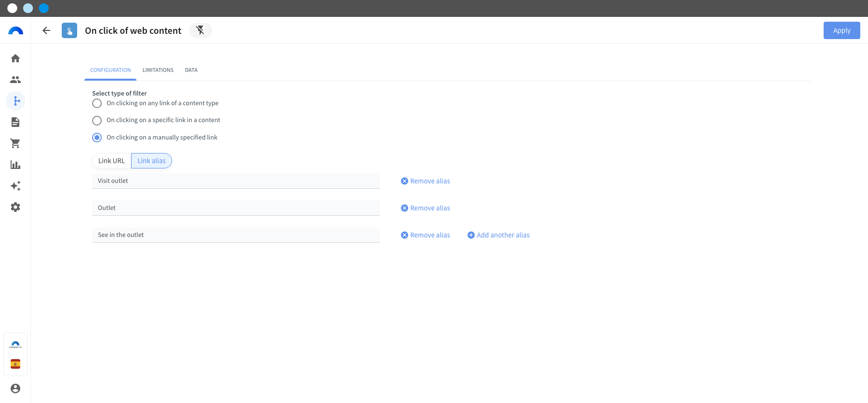Click the remove icon beside Outlet alias

tap(405, 208)
